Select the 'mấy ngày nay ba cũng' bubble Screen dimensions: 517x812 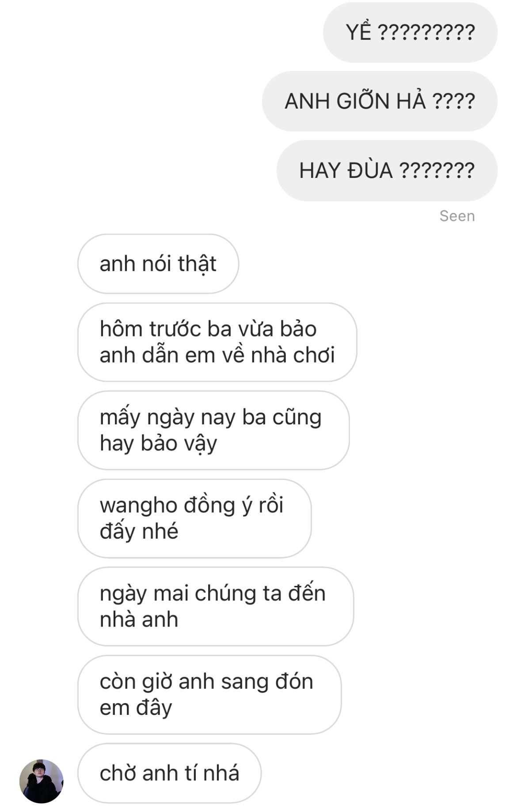[x=213, y=430]
